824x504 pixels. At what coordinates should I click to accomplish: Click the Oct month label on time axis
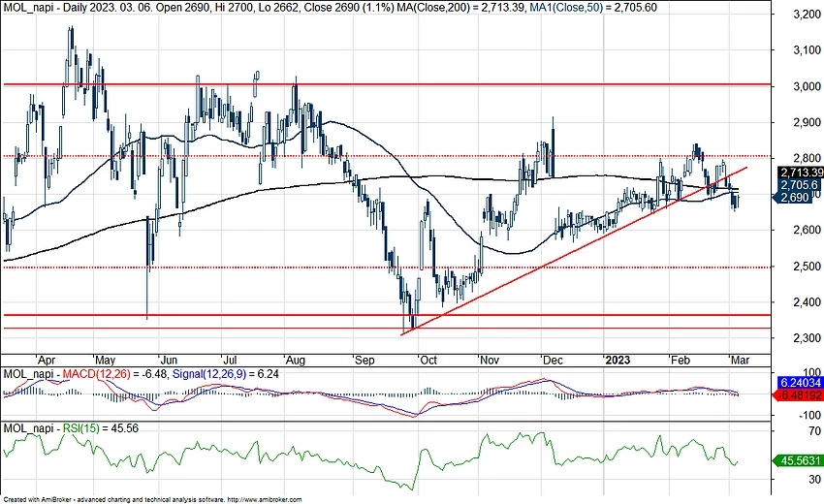[x=428, y=361]
